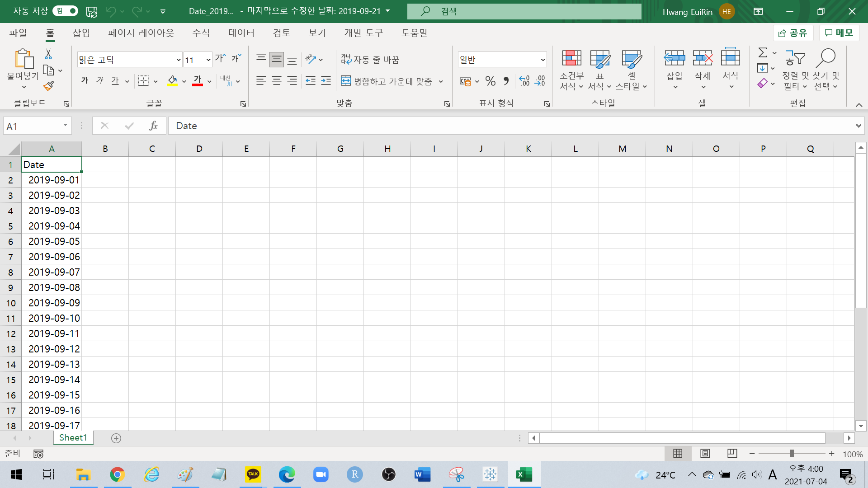868x488 pixels.
Task: Toggle Wrap Text (자동 줄 바꿈)
Action: coord(370,59)
